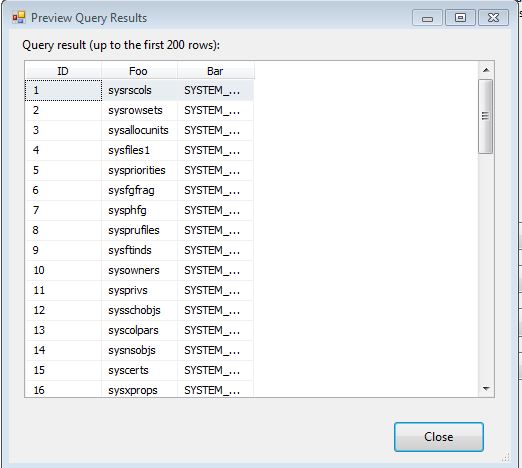Select the Bar cell in row 7
The image size is (522, 468).
[x=216, y=210]
